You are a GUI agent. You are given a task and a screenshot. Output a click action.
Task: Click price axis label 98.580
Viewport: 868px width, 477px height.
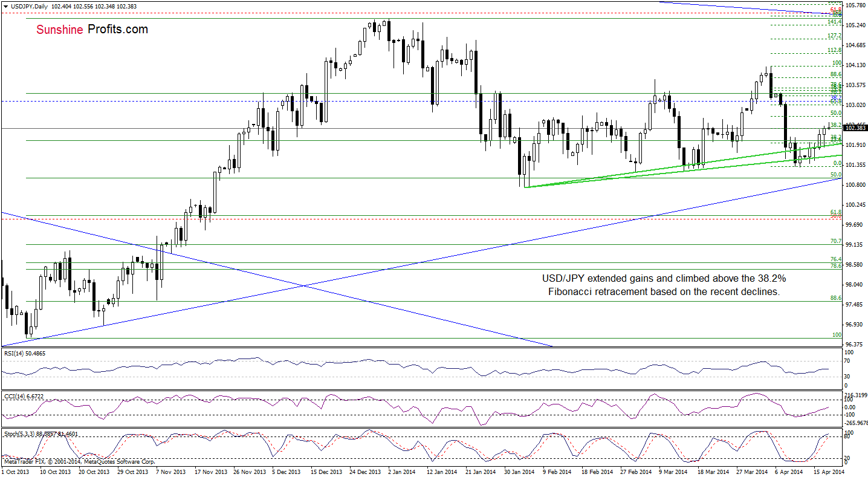[855, 265]
